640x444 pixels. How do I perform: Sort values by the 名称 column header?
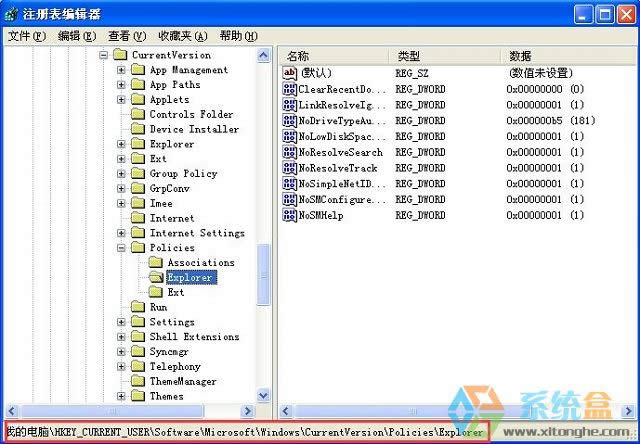[x=333, y=56]
